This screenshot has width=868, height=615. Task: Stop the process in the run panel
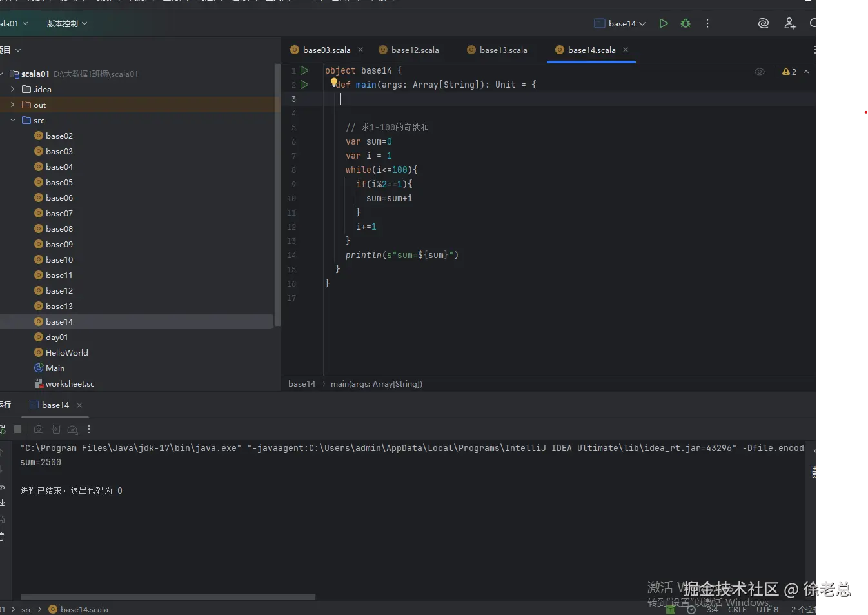(x=17, y=429)
